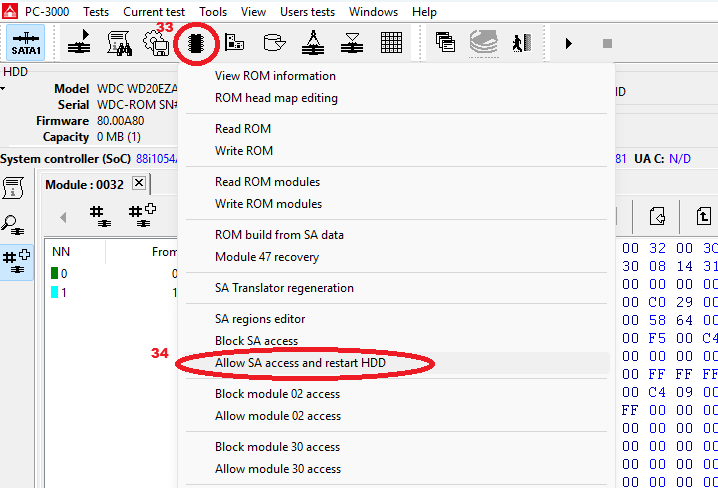
Task: Click the stop test button
Action: pos(606,43)
